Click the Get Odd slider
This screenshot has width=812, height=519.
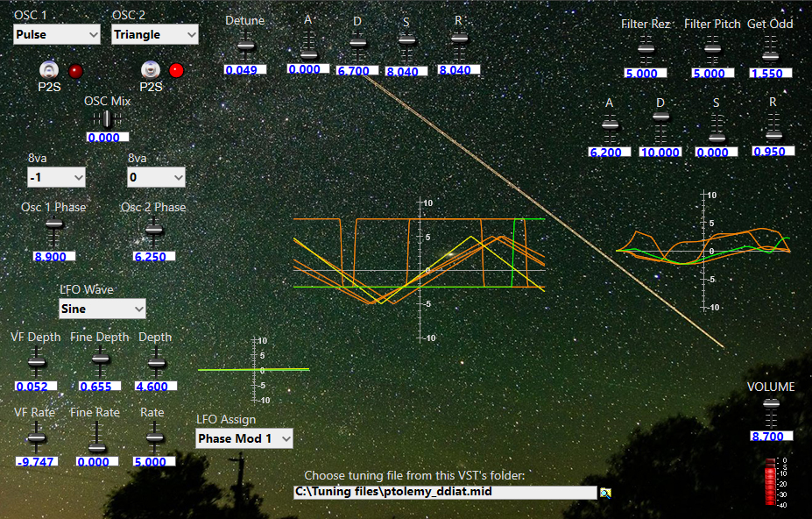tap(771, 50)
